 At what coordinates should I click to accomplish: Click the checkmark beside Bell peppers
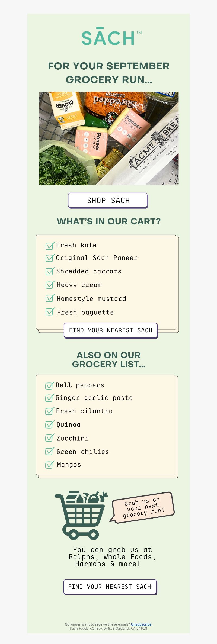tap(50, 385)
